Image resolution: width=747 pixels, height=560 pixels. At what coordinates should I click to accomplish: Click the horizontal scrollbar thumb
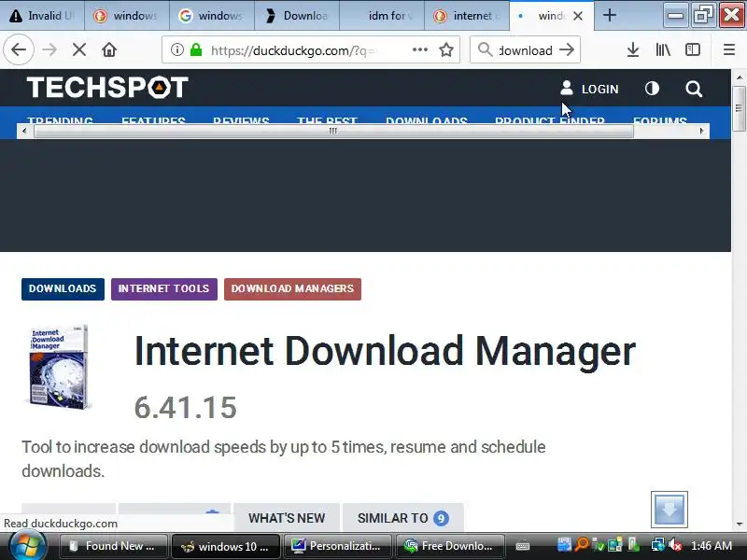(x=333, y=131)
